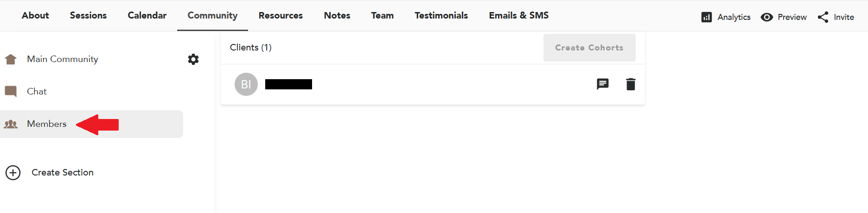Open the About tab
This screenshot has width=868, height=213.
35,15
